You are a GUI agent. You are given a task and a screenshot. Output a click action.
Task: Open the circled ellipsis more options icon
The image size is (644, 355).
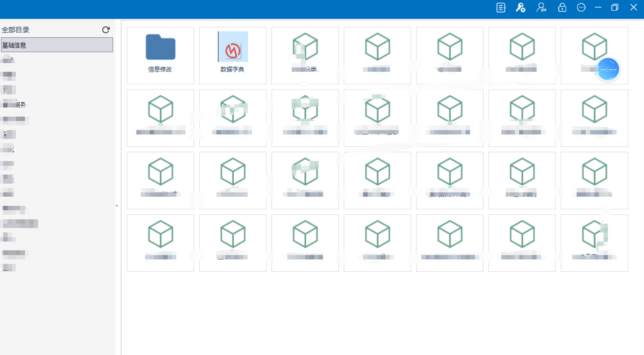(x=581, y=8)
